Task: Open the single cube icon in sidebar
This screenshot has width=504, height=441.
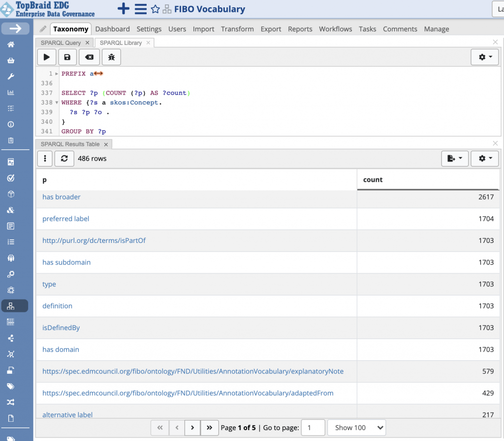Action: coord(11,194)
